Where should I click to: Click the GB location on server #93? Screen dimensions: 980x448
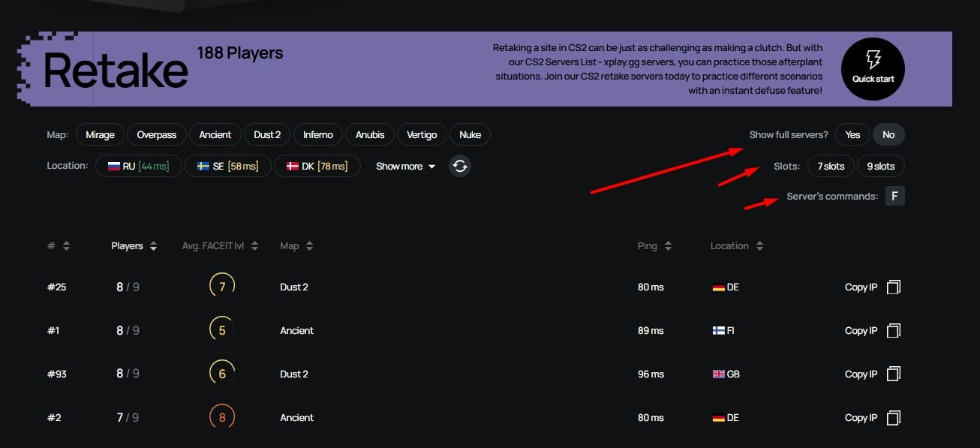(726, 374)
